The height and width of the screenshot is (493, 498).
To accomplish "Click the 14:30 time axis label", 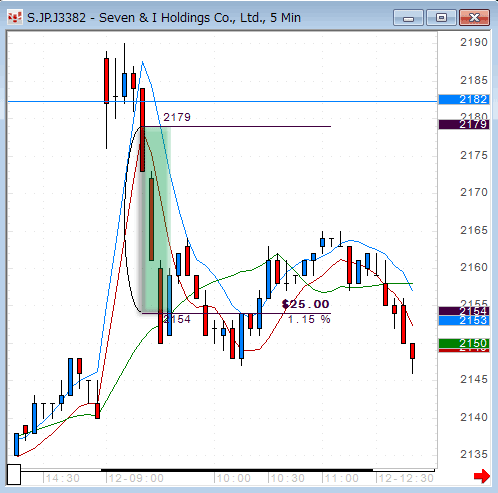I will (62, 478).
